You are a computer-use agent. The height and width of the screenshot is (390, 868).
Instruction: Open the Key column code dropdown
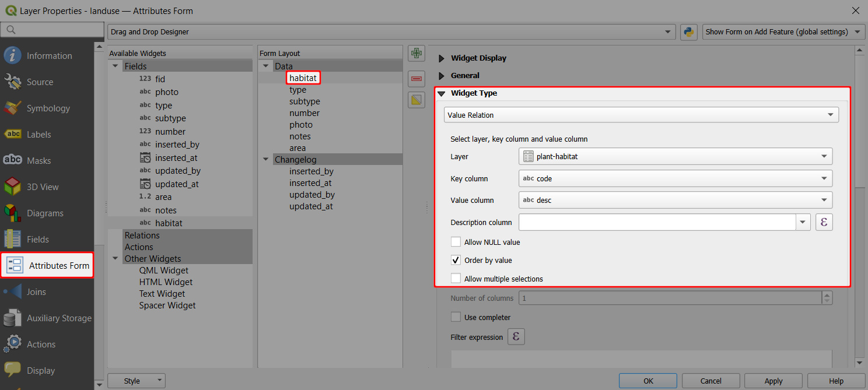click(x=675, y=178)
